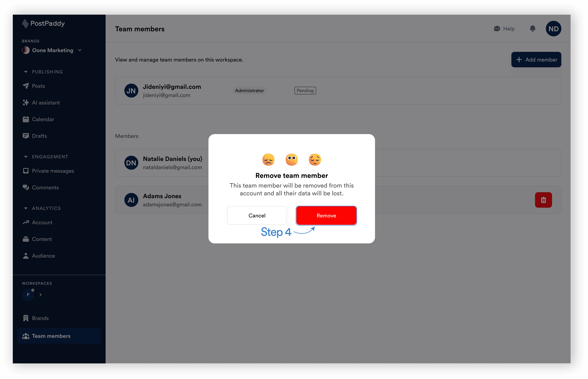This screenshot has height=379, width=588.
Task: Select Team members menu item
Action: pos(51,336)
